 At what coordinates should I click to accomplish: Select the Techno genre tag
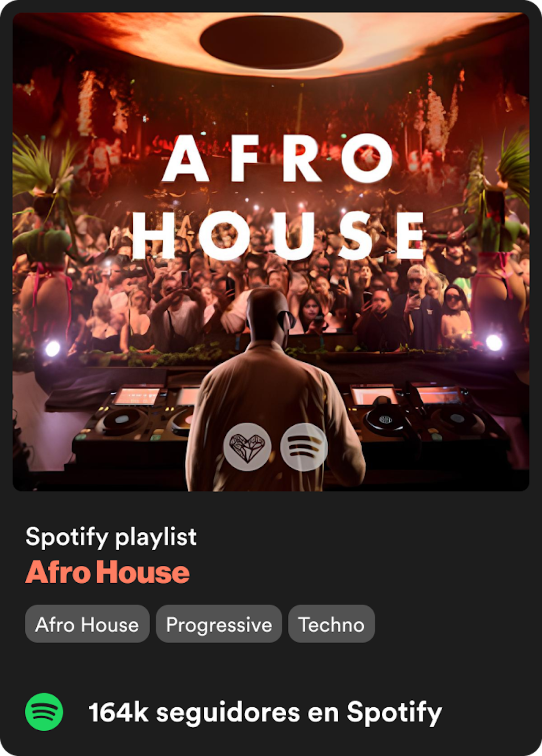coord(331,624)
